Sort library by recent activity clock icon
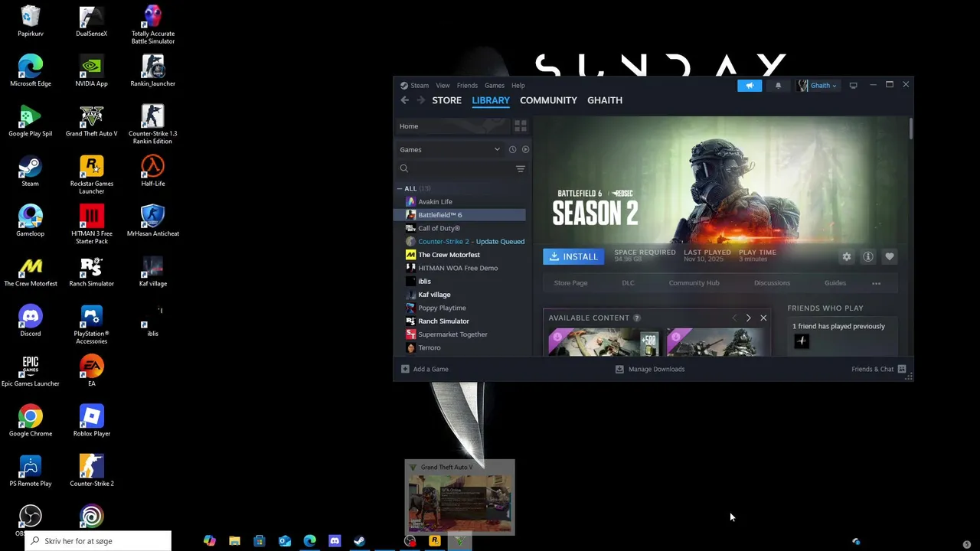Screen dimensions: 980x551 [513, 149]
